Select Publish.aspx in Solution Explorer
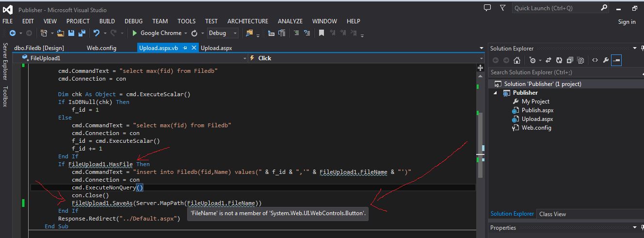 tap(537, 110)
